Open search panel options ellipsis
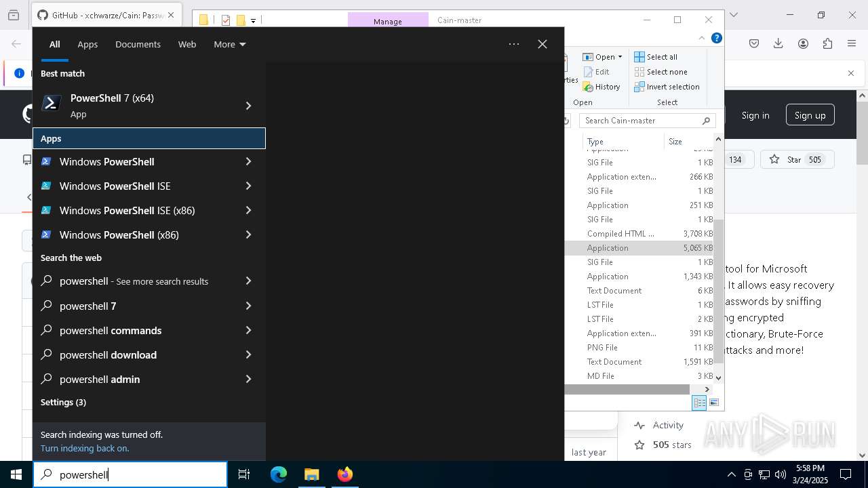Screen dimensions: 868x488 point(514,44)
